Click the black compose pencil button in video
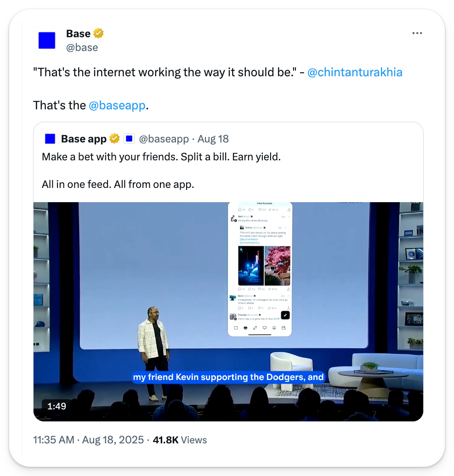Image resolution: width=454 pixels, height=476 pixels. click(x=285, y=315)
